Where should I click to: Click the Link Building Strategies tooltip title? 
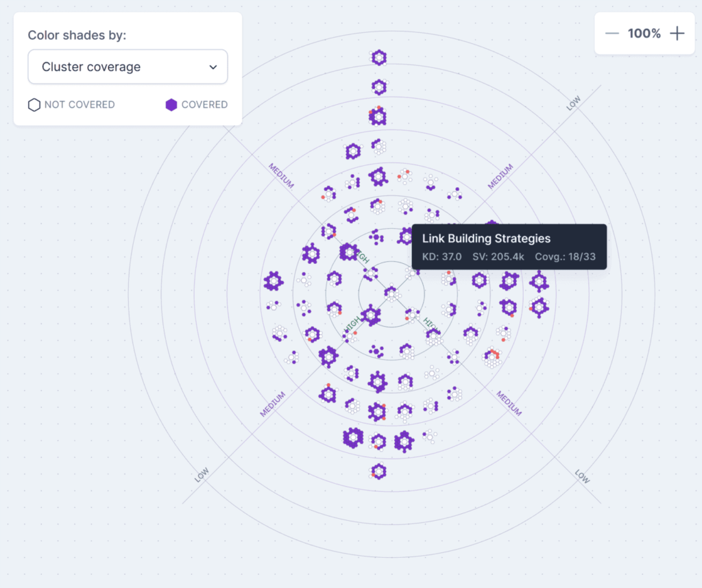point(486,238)
